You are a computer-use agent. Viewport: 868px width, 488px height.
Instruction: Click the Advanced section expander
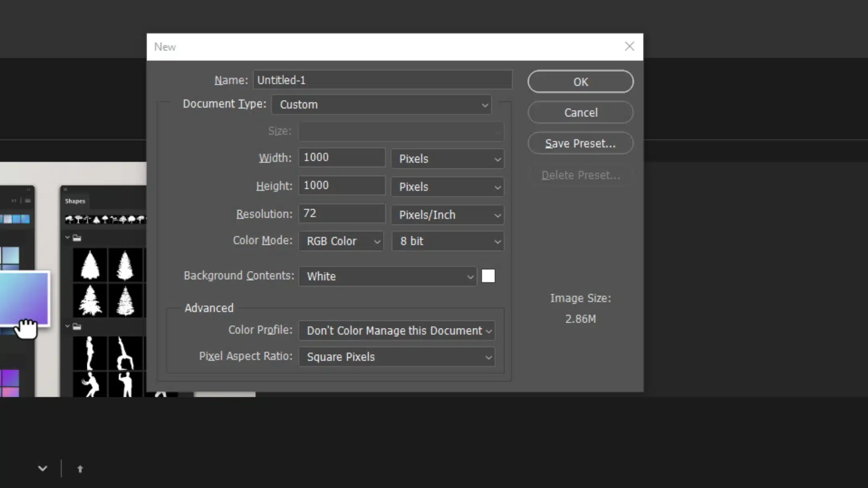tap(209, 307)
